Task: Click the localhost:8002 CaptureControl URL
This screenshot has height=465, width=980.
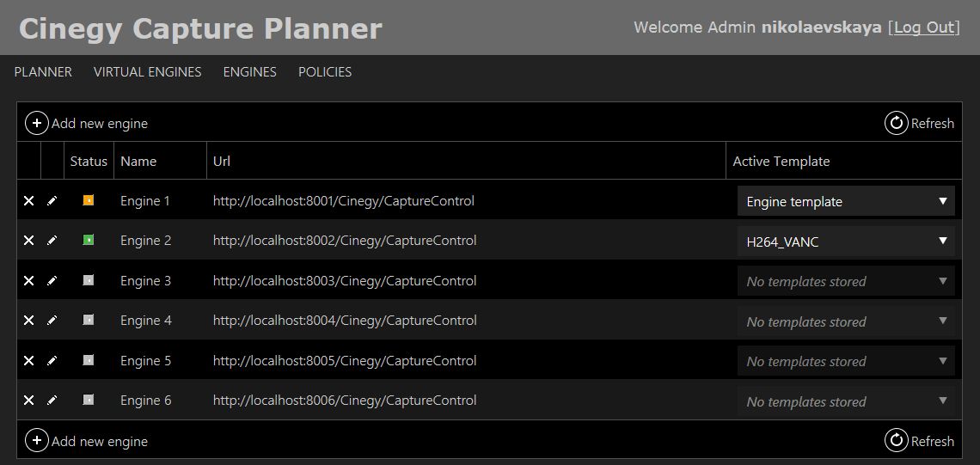Action: (x=345, y=240)
